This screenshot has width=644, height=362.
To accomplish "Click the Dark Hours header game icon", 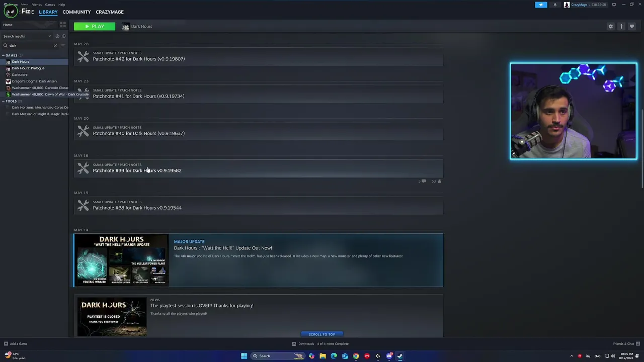I will [x=126, y=26].
